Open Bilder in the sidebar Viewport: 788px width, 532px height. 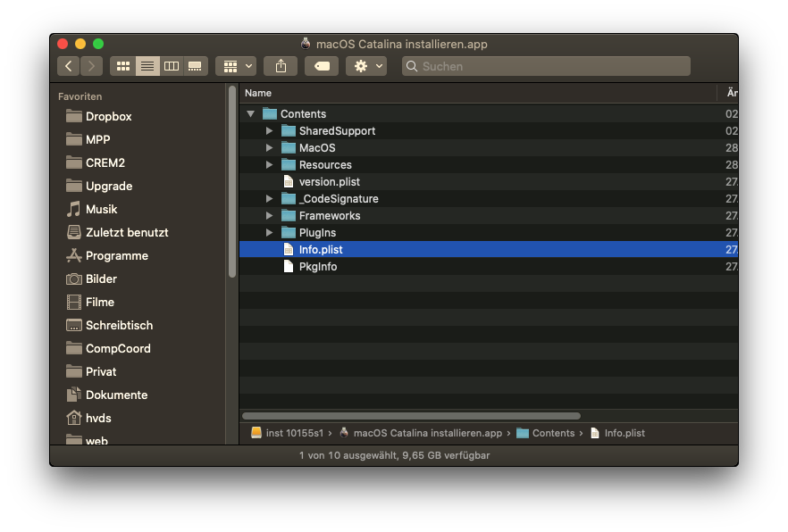(x=91, y=278)
